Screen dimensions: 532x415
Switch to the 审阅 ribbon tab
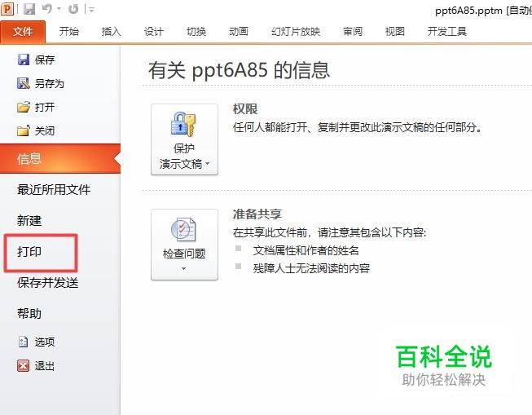click(353, 32)
